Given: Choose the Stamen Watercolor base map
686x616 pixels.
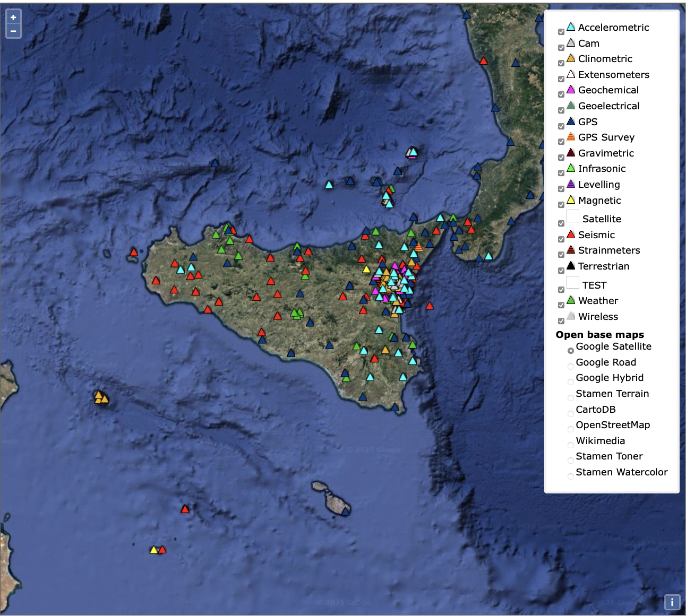Looking at the screenshot, I should [x=571, y=476].
